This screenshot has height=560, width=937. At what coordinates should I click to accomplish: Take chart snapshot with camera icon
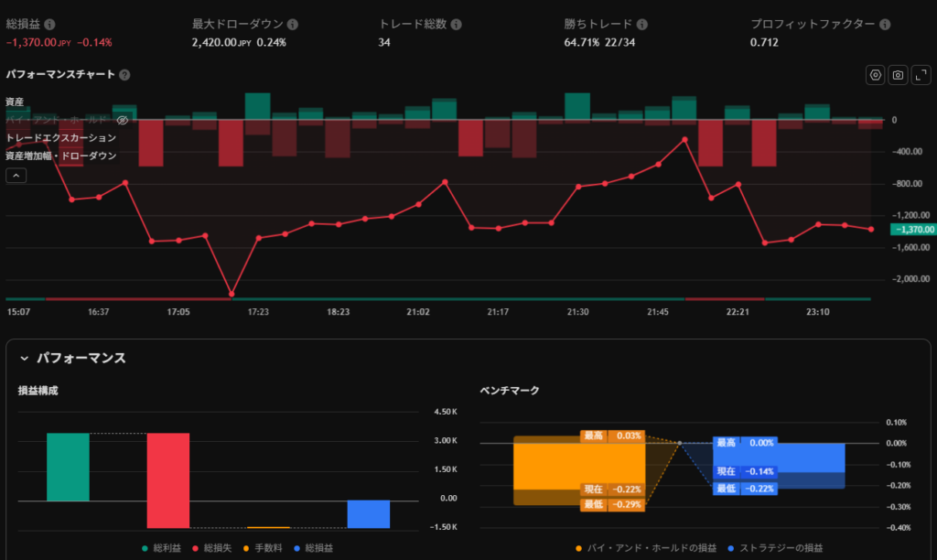coord(899,75)
